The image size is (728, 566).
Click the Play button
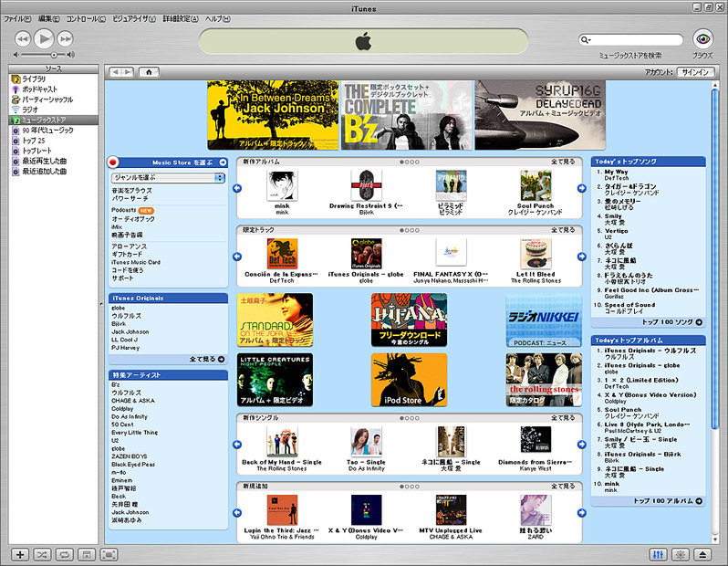click(44, 39)
